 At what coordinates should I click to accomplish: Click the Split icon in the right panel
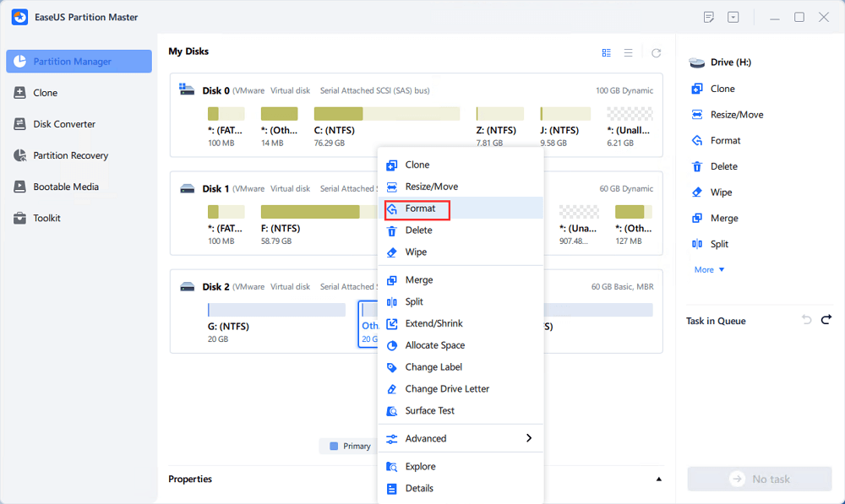pos(697,244)
